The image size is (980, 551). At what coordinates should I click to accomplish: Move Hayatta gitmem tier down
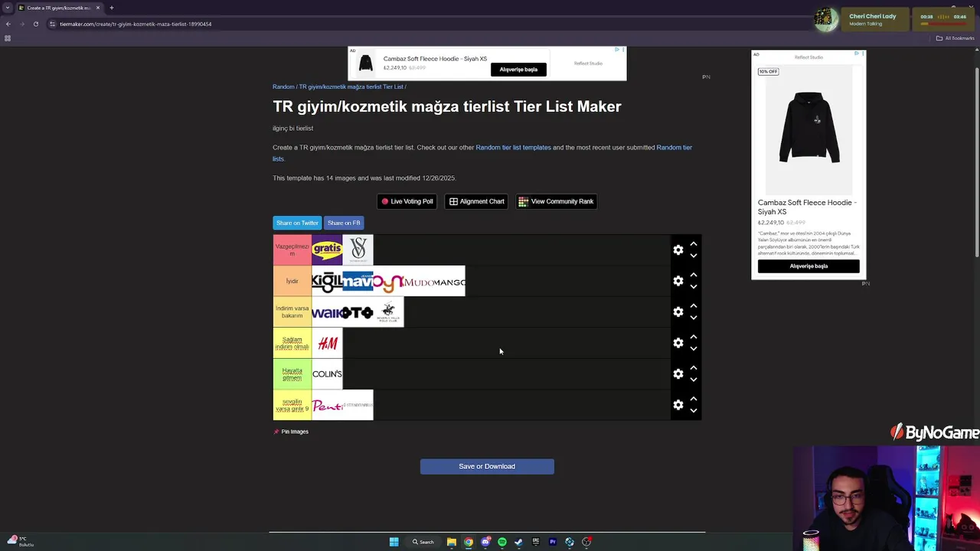point(693,379)
